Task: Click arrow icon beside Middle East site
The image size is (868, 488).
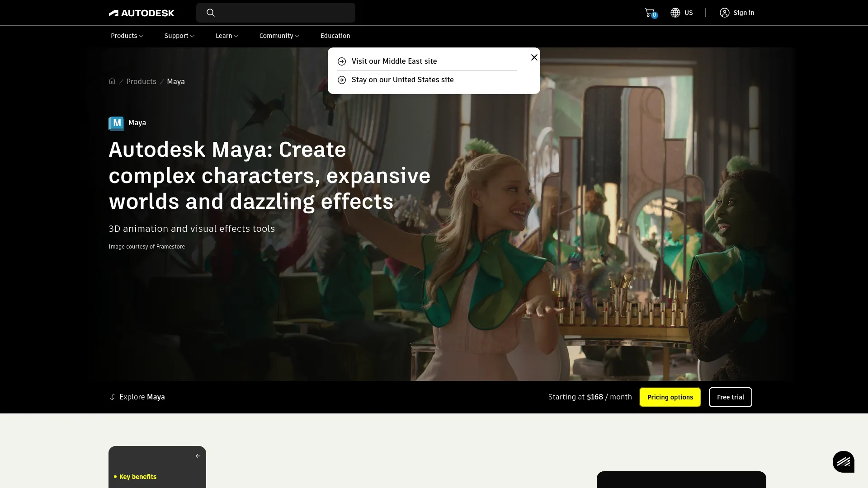Action: [342, 61]
